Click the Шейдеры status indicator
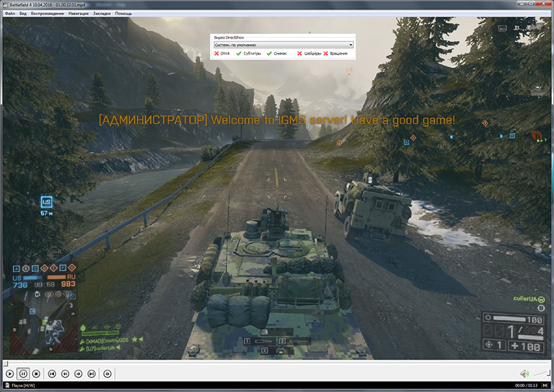This screenshot has width=554, height=392. click(309, 53)
